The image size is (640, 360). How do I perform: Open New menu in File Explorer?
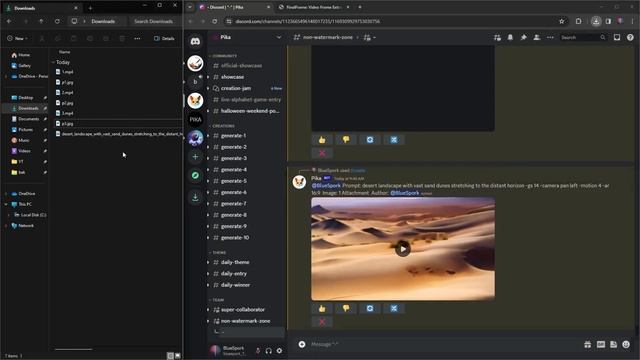(x=18, y=38)
